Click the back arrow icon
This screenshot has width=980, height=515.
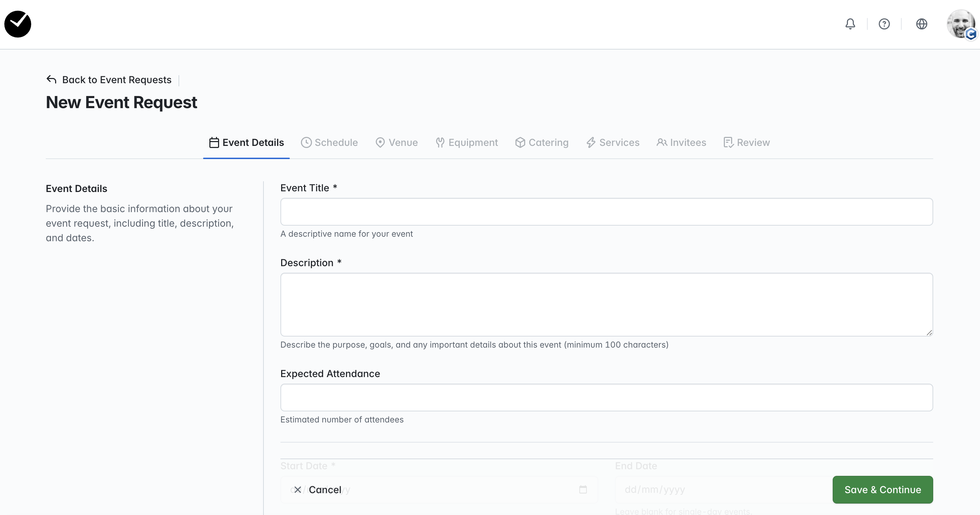click(51, 79)
